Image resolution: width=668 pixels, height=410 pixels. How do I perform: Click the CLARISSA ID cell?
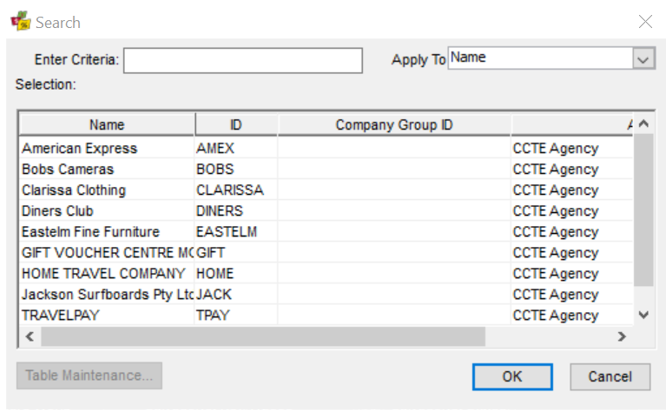236,190
